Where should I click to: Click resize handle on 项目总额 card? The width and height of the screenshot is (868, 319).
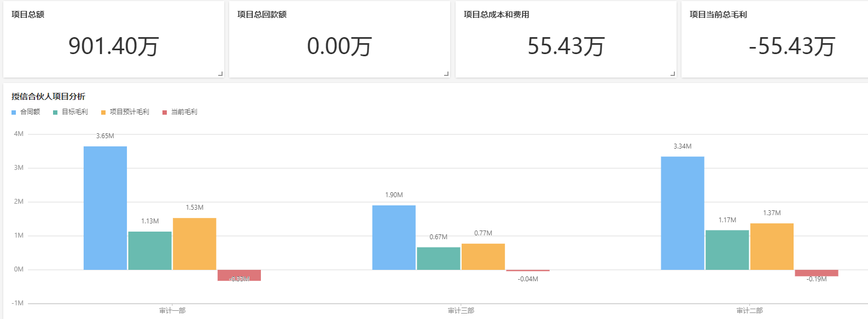click(x=220, y=74)
